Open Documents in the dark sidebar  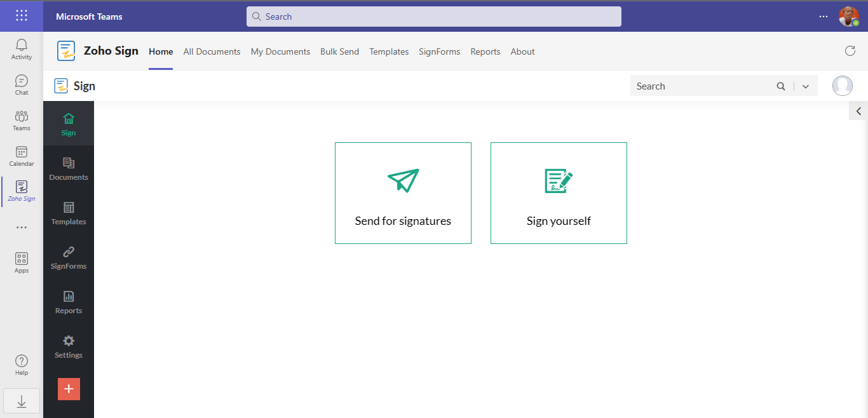coord(69,168)
